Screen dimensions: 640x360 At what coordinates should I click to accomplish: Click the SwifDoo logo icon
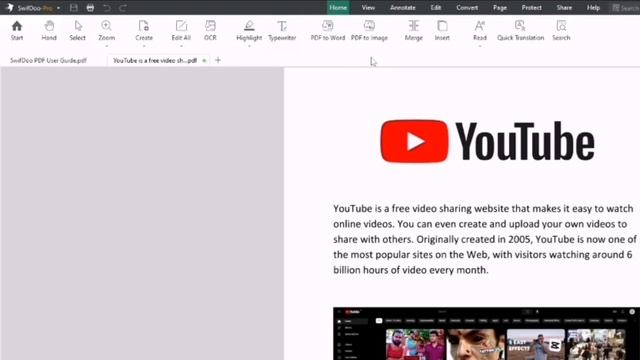(9, 7)
